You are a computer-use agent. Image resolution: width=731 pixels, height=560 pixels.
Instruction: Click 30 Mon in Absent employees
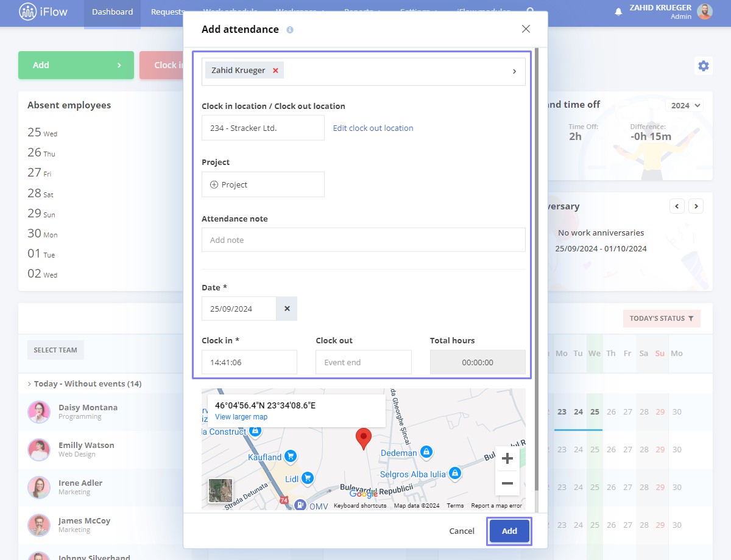point(43,233)
